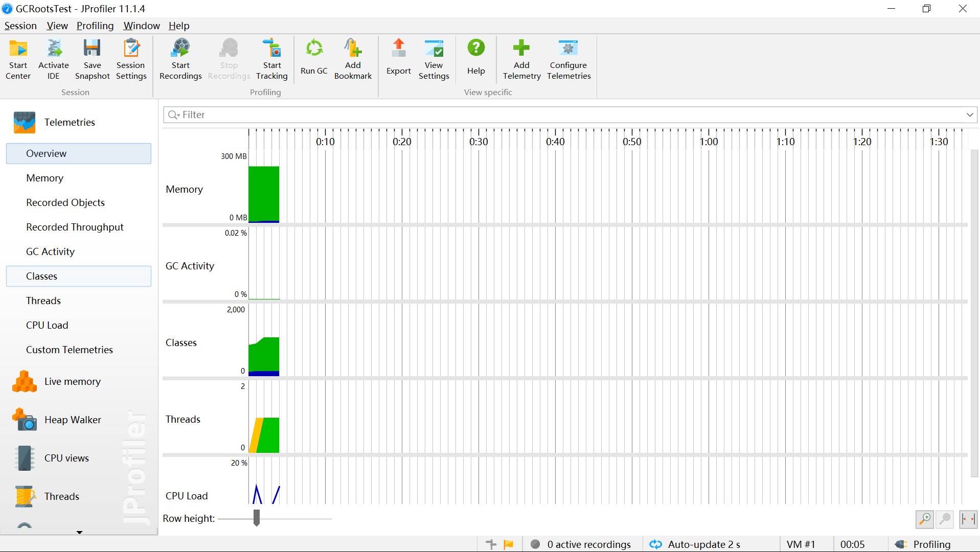This screenshot has width=980, height=552.
Task: Click the Add Telemetry plus icon
Action: click(521, 49)
